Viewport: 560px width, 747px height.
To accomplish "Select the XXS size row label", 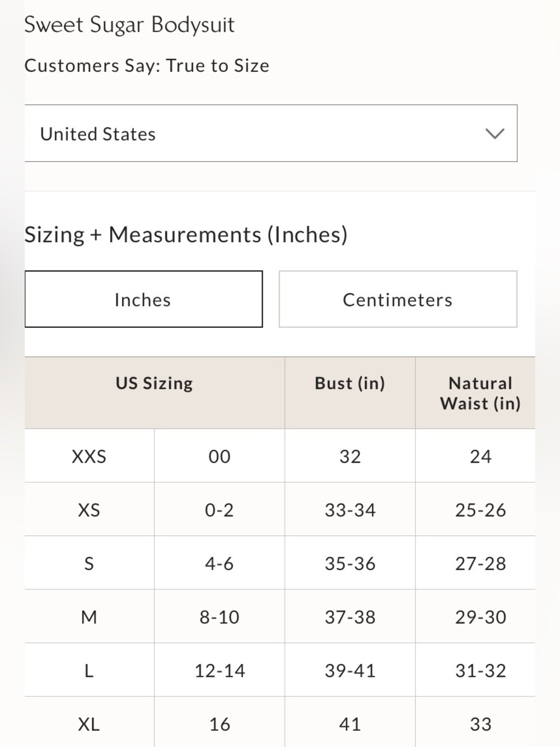I will 89,456.
